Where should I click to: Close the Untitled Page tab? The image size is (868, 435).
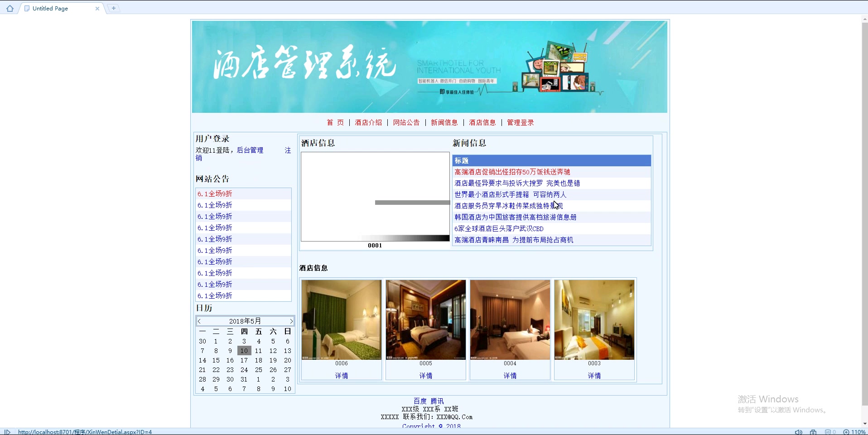[97, 9]
